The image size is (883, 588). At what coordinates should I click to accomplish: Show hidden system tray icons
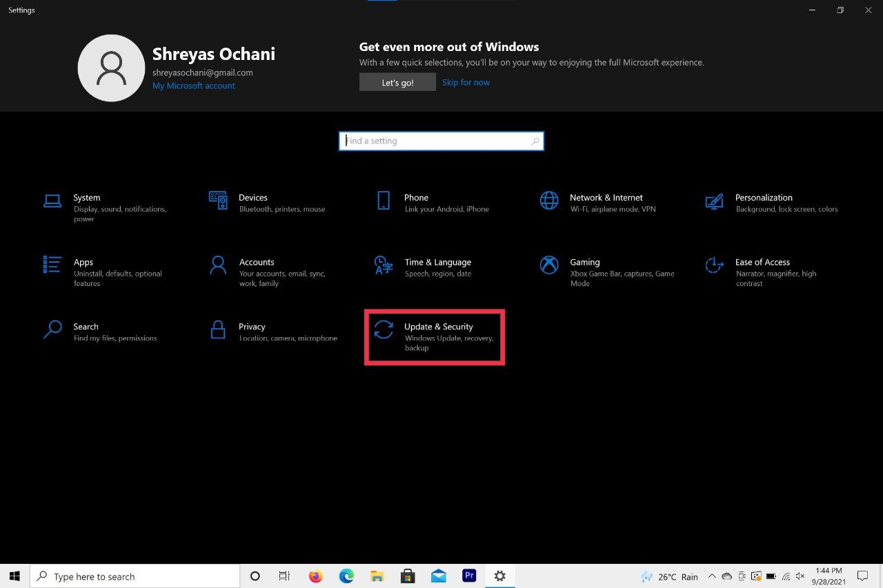[x=712, y=576]
